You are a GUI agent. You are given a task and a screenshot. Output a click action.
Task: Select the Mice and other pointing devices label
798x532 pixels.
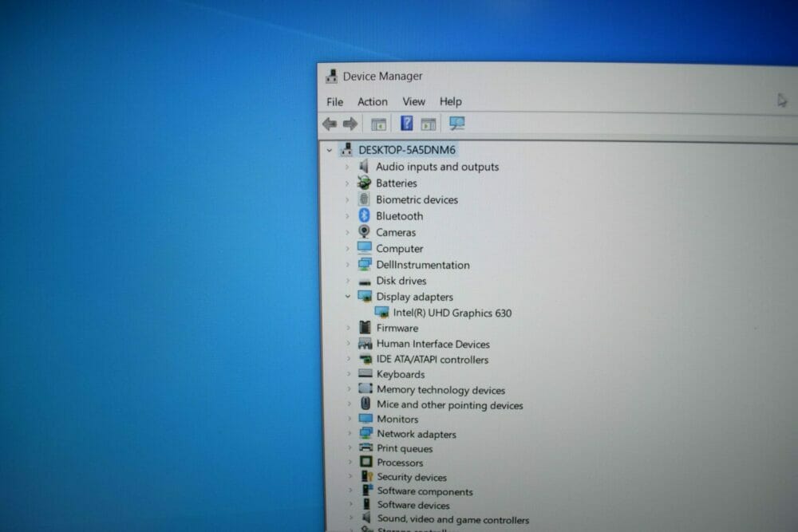pyautogui.click(x=450, y=405)
